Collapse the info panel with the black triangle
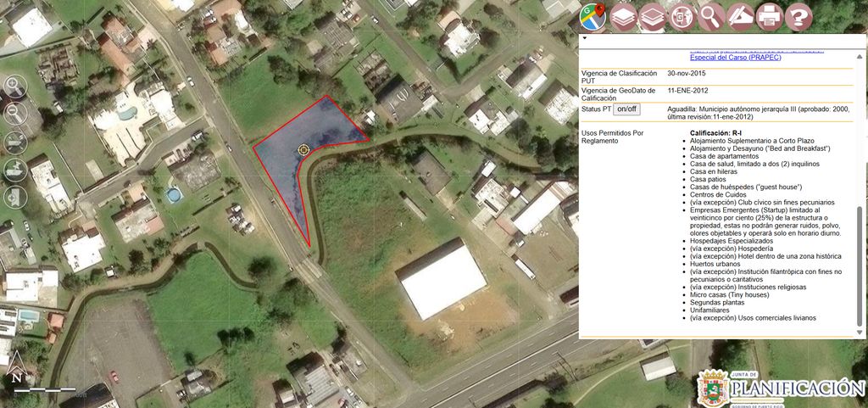 click(585, 39)
